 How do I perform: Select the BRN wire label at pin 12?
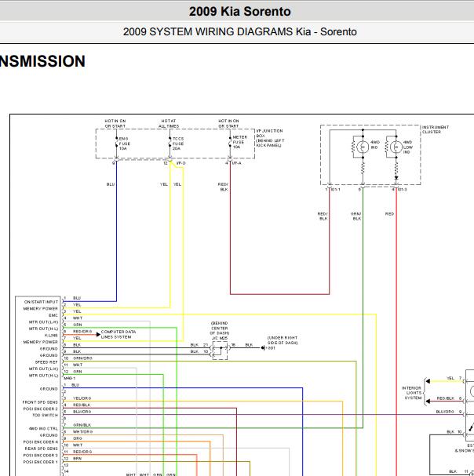click(77, 459)
